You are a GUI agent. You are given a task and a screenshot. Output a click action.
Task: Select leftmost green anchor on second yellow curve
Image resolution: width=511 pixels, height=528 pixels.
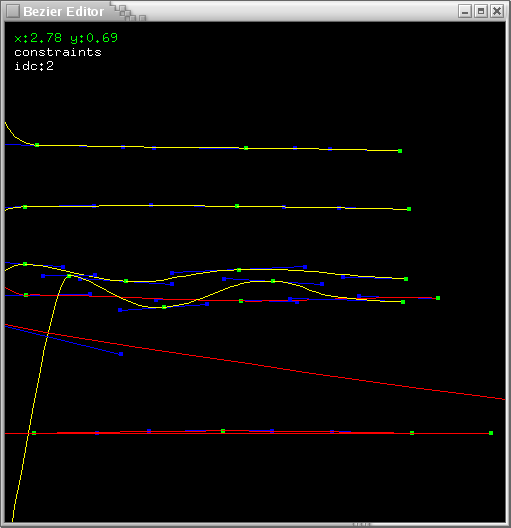click(x=25, y=207)
